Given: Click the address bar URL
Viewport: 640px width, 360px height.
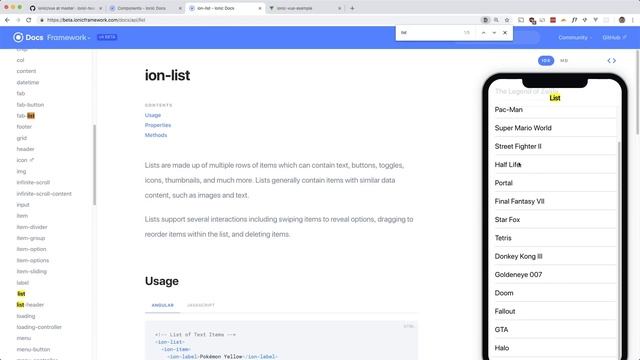Looking at the screenshot, I should (96, 20).
